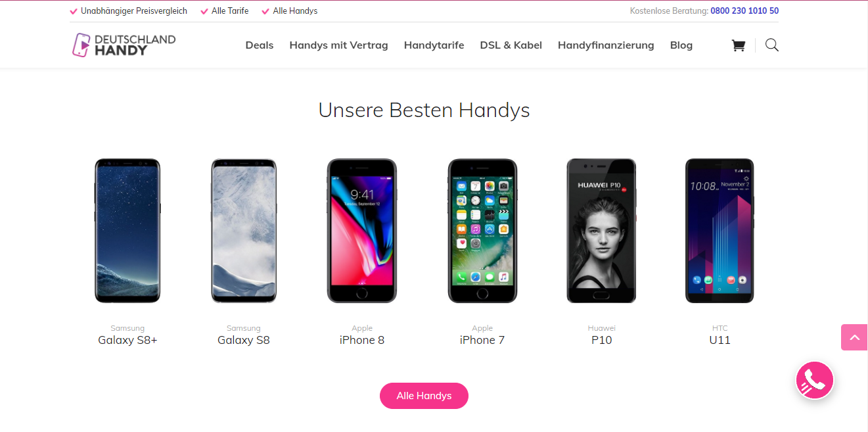The height and width of the screenshot is (432, 868).
Task: View the Huawei P10 phone image
Action: pos(601,231)
